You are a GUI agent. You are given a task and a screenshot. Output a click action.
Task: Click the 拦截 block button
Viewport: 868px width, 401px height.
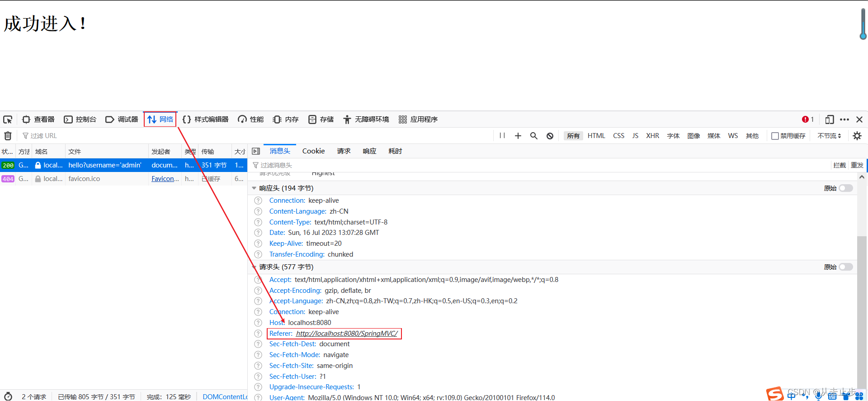click(x=840, y=165)
